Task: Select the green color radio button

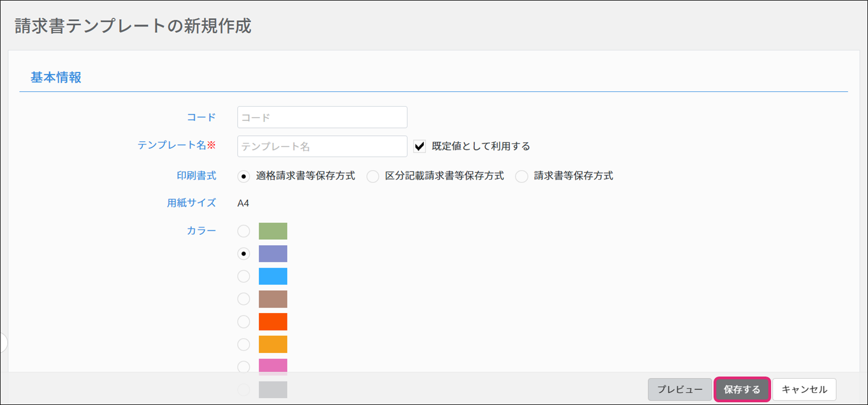Action: coord(244,231)
